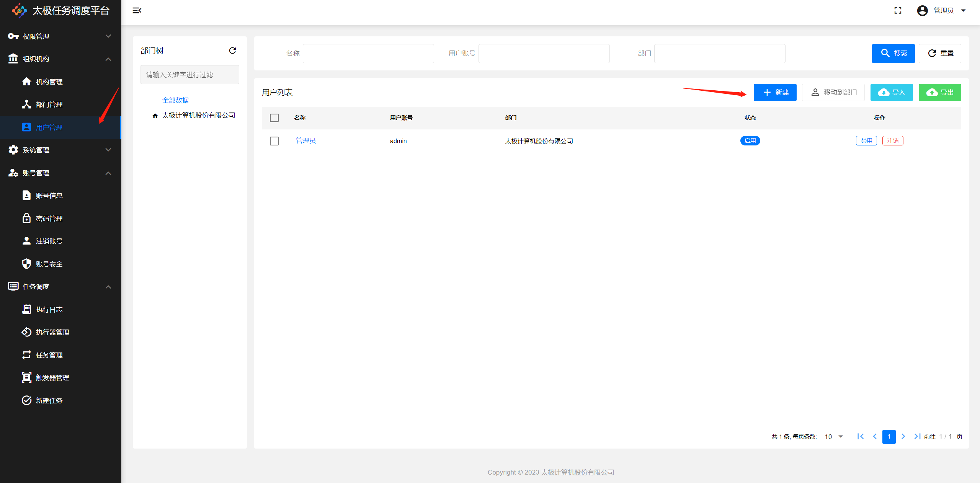The height and width of the screenshot is (483, 980).
Task: Click the 状态 column header
Action: 750,117
